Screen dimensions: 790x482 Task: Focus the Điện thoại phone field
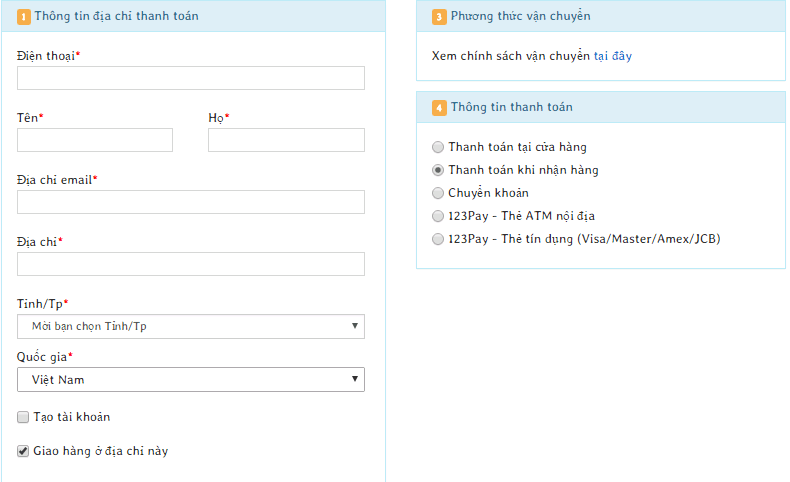190,78
